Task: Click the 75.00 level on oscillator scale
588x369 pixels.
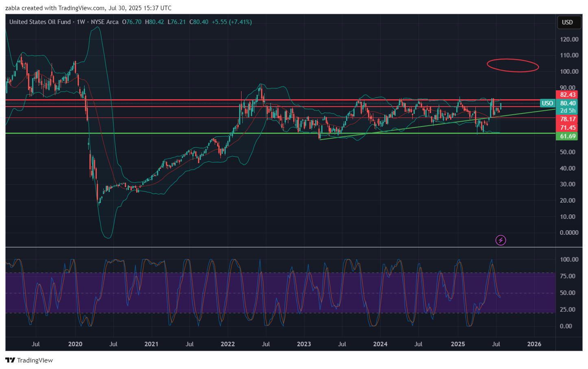Action: click(569, 276)
